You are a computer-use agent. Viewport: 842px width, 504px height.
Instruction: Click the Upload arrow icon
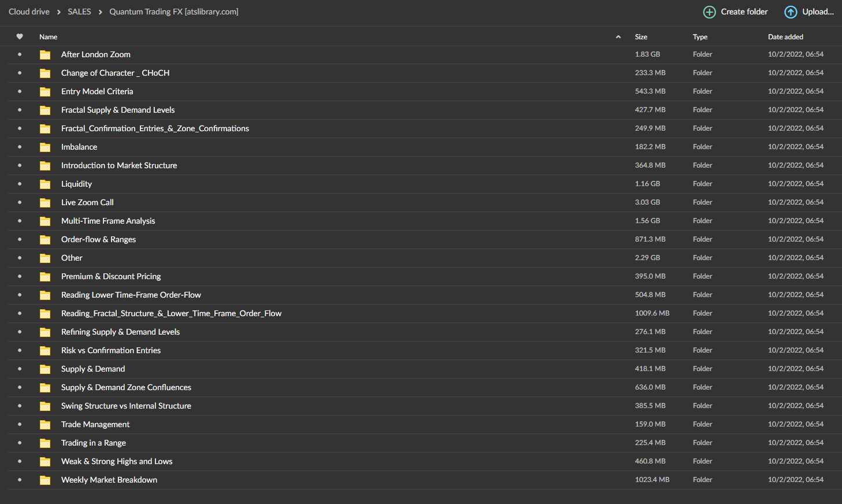click(x=791, y=12)
